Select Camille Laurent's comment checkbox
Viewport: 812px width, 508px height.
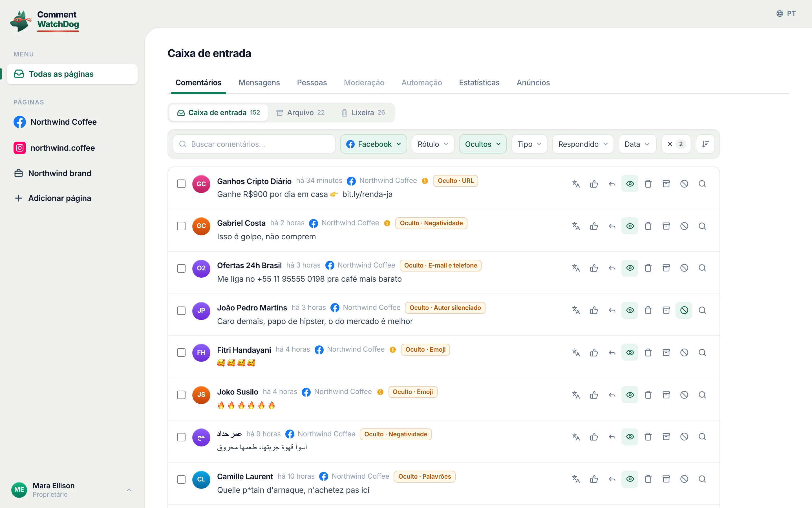pos(181,479)
